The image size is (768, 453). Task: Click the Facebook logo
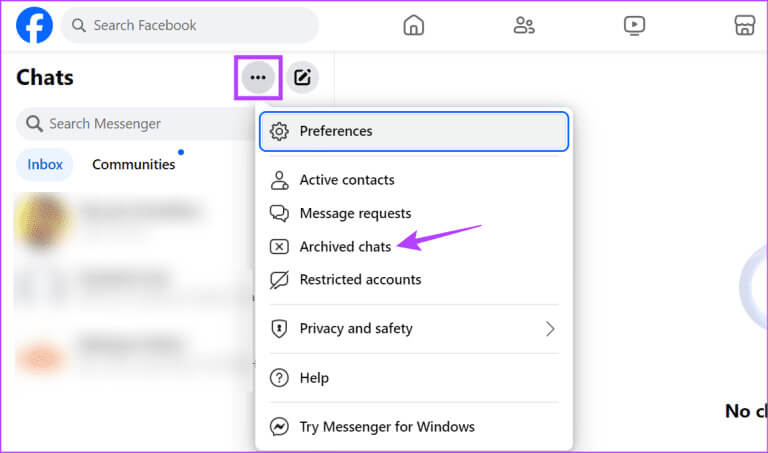(x=34, y=25)
